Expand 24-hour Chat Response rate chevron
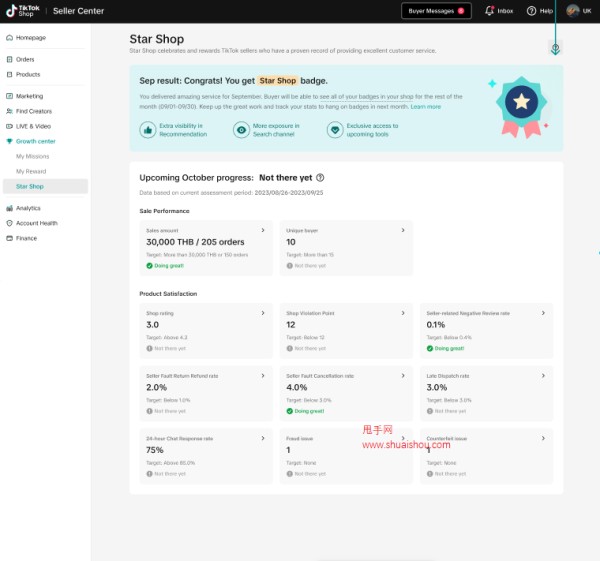The height and width of the screenshot is (561, 600). [263, 438]
